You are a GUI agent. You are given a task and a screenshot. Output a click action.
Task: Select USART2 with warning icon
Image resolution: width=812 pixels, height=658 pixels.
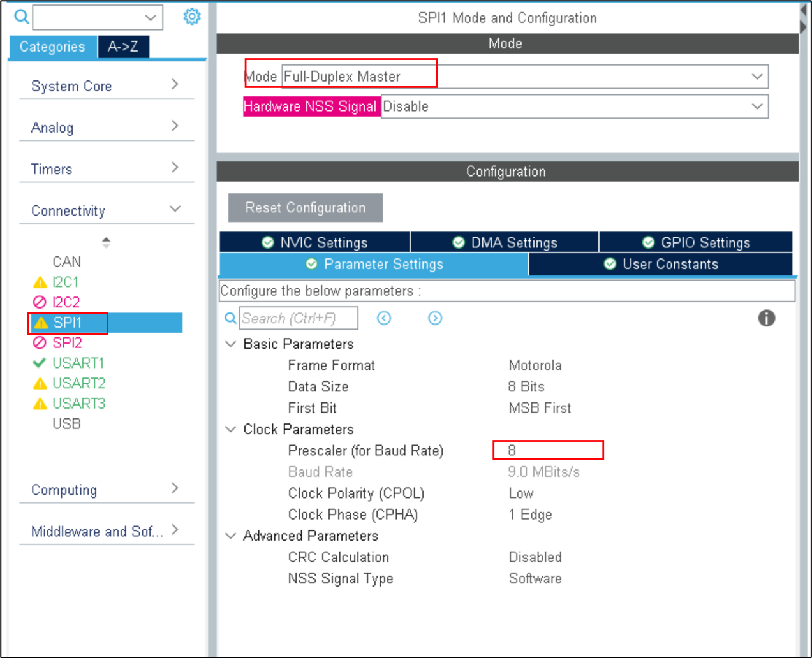(x=78, y=383)
